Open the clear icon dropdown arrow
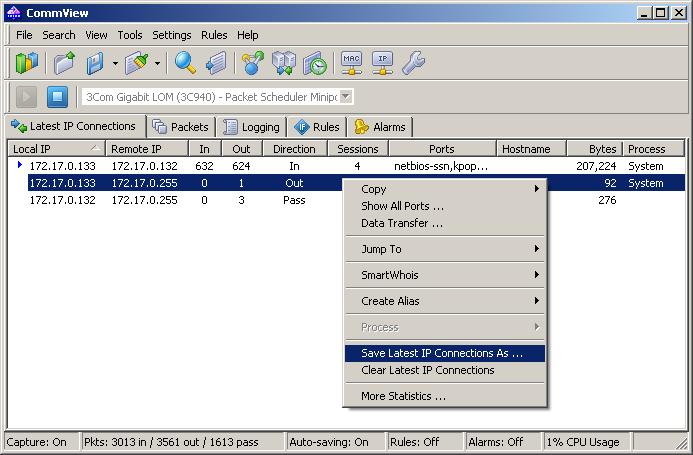Image resolution: width=693 pixels, height=455 pixels. (157, 63)
